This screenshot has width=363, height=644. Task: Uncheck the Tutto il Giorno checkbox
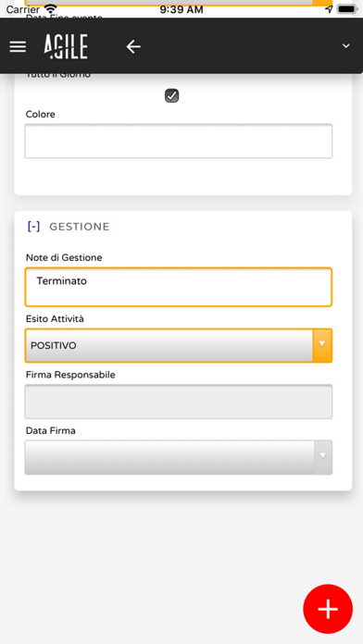click(x=171, y=96)
